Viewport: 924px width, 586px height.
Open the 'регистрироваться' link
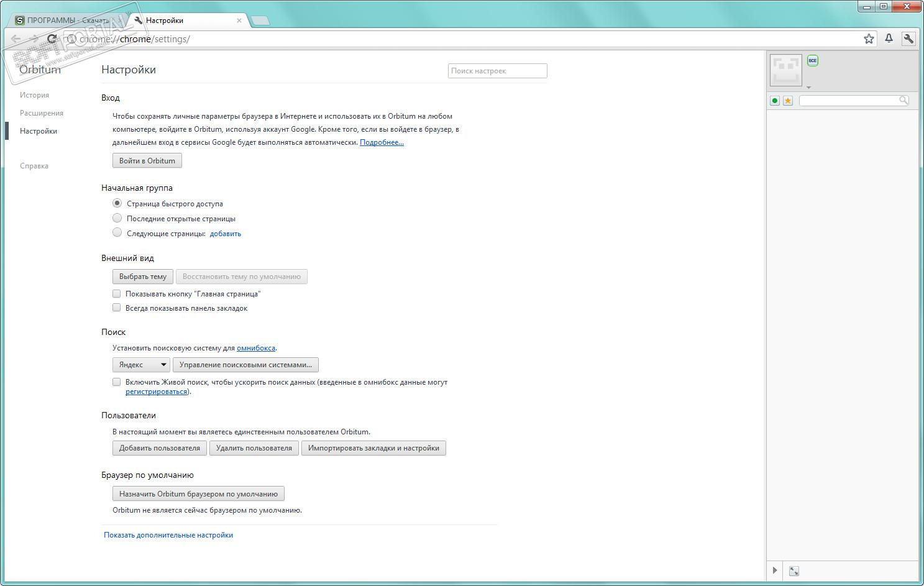[x=156, y=391]
